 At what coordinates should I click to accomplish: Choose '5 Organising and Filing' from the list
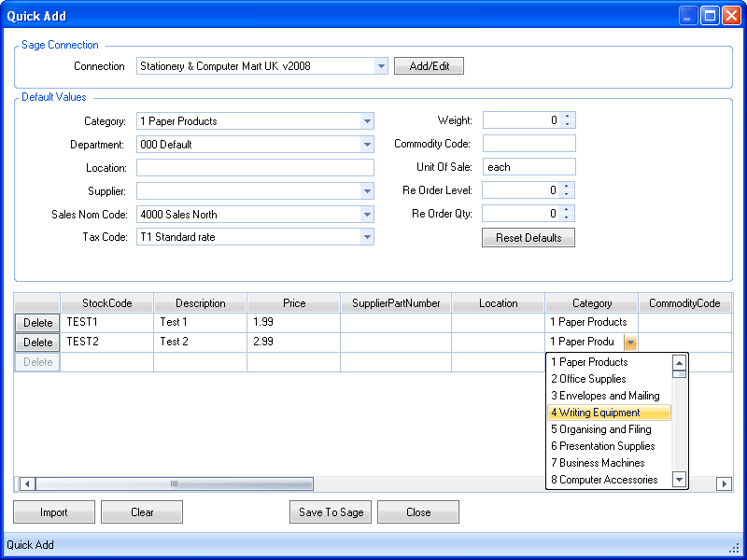point(610,429)
